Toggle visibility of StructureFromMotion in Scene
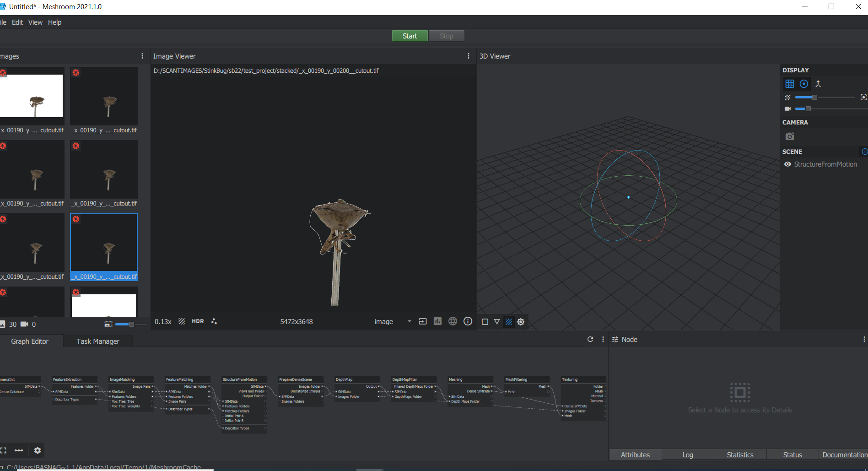 point(788,164)
